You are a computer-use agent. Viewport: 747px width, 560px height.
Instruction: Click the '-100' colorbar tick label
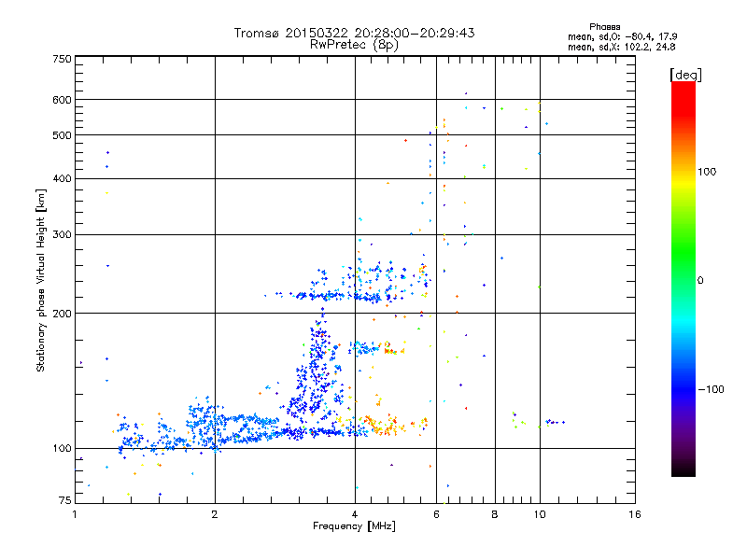(711, 389)
